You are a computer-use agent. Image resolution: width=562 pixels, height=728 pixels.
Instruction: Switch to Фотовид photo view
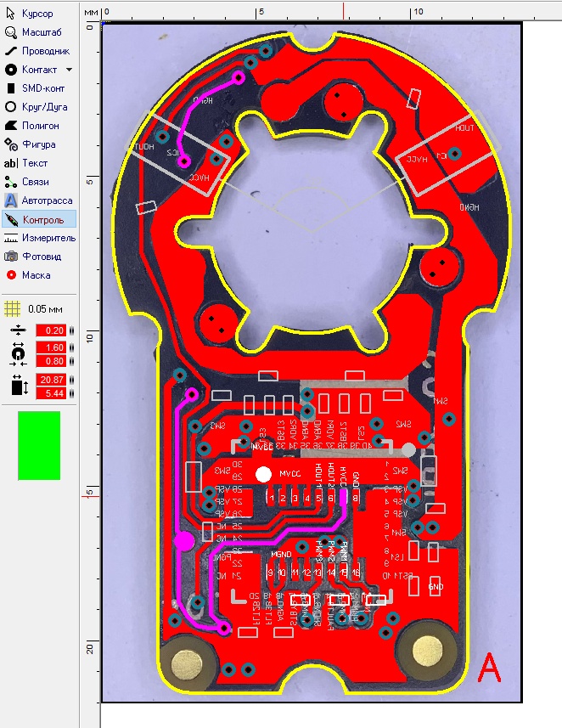(32, 257)
